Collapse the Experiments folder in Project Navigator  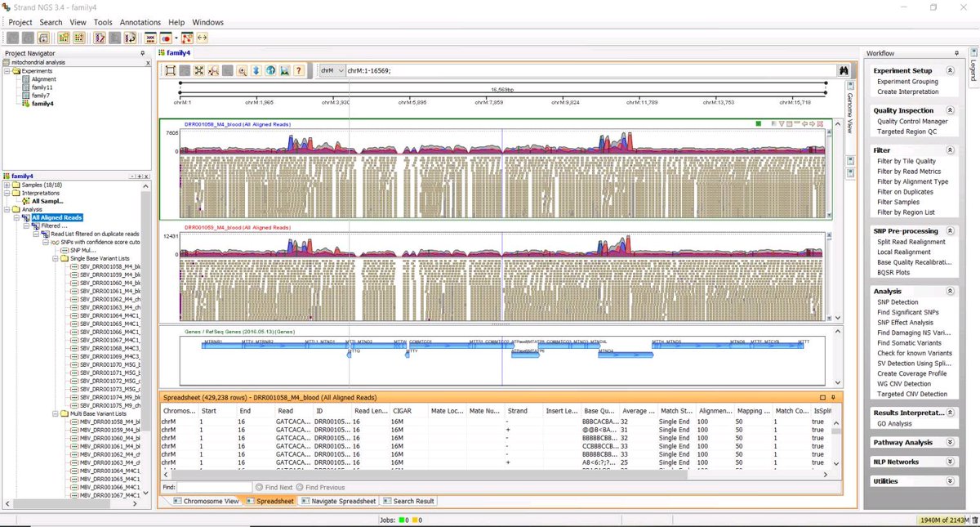coord(7,71)
